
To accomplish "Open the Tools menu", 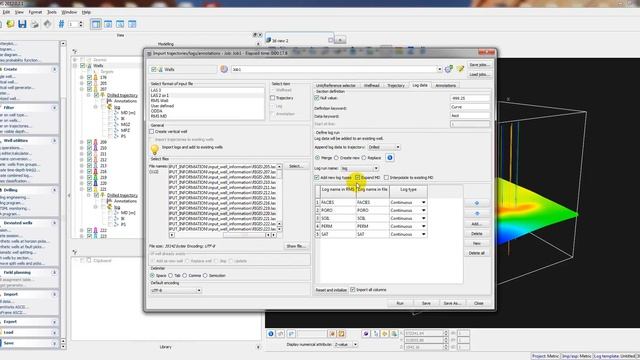I will (x=52, y=12).
